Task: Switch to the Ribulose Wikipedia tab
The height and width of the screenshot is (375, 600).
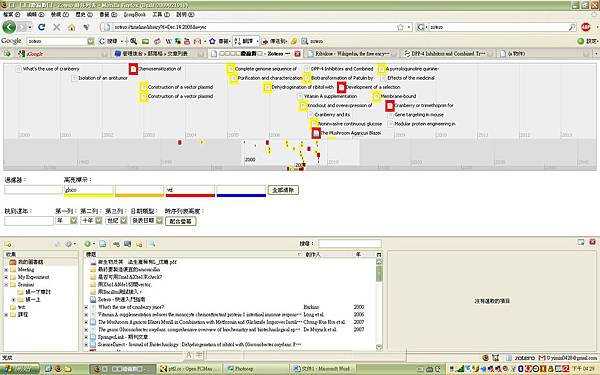Action: (351, 54)
